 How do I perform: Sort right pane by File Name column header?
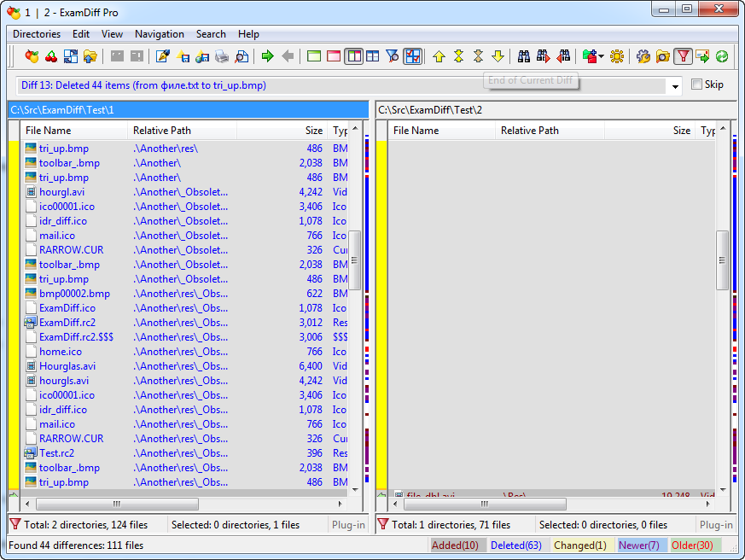point(442,131)
